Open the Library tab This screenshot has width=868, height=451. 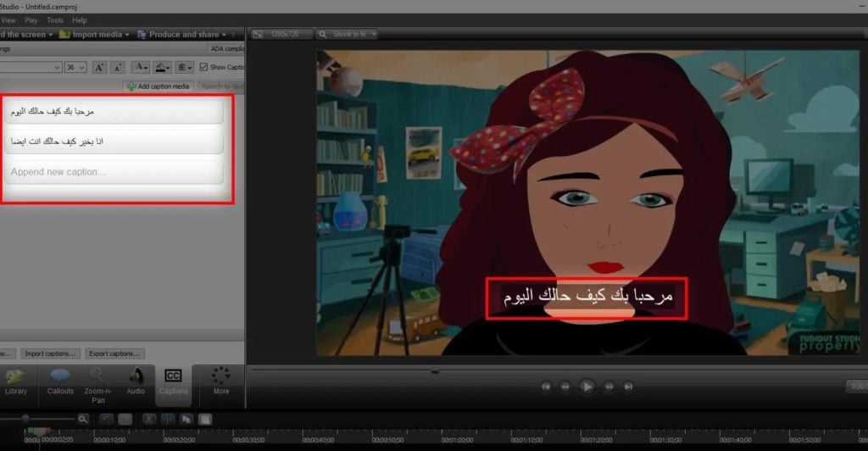[x=15, y=383]
